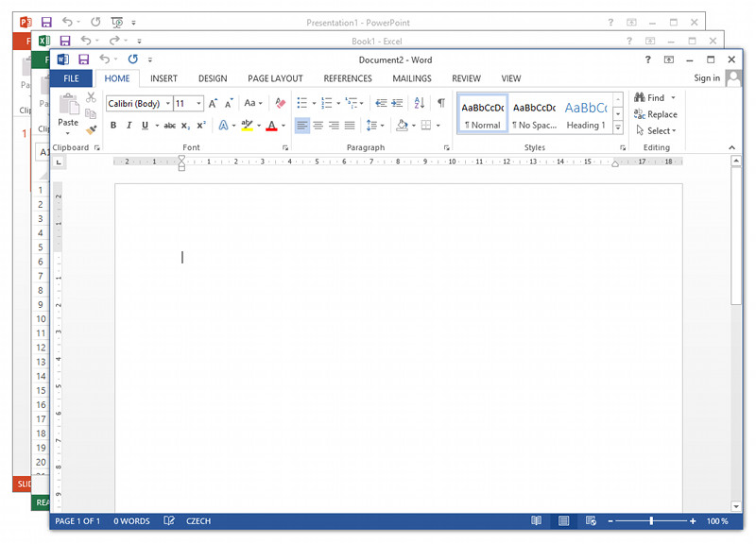Click Sign in at the top right
Screen dimensions: 756x544
pos(707,78)
